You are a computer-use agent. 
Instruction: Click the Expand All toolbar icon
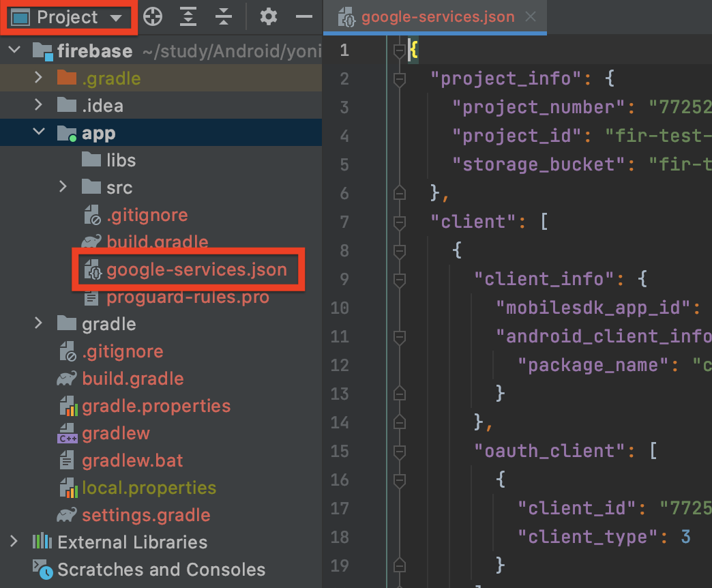[x=188, y=17]
